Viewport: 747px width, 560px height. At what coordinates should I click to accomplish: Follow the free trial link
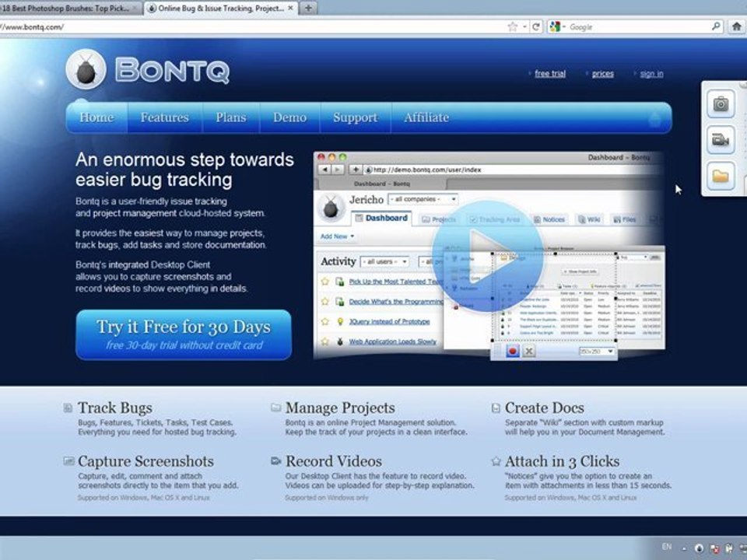[x=550, y=73]
